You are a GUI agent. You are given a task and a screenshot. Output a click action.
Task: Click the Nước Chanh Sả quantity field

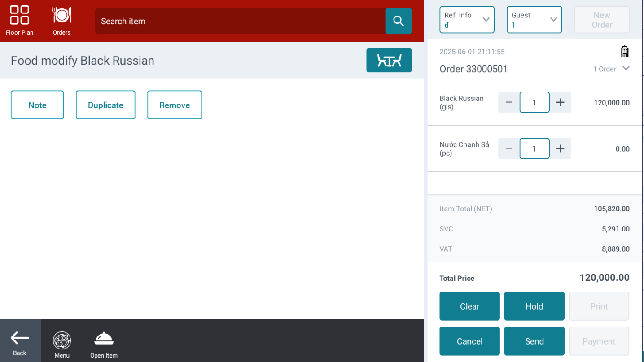pyautogui.click(x=534, y=148)
